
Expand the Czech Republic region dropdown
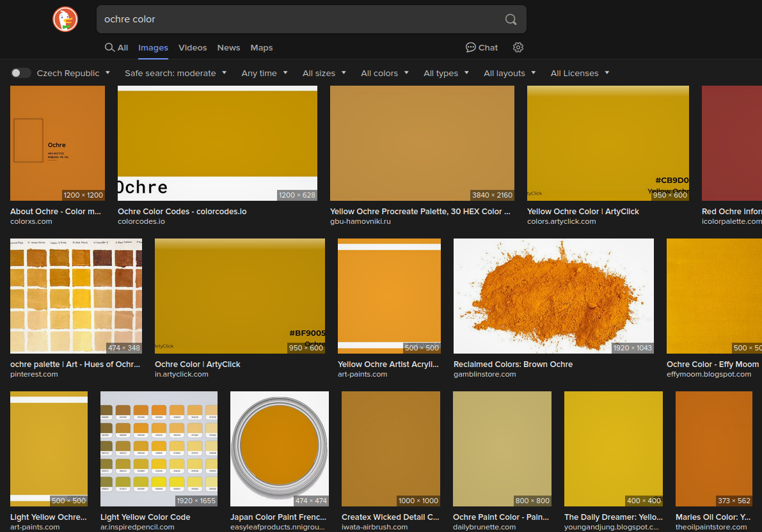[x=73, y=73]
